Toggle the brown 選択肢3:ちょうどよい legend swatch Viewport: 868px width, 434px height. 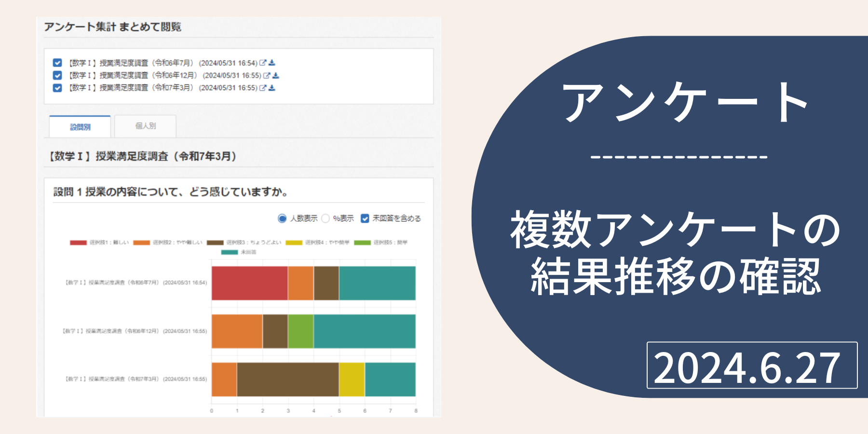coord(215,243)
